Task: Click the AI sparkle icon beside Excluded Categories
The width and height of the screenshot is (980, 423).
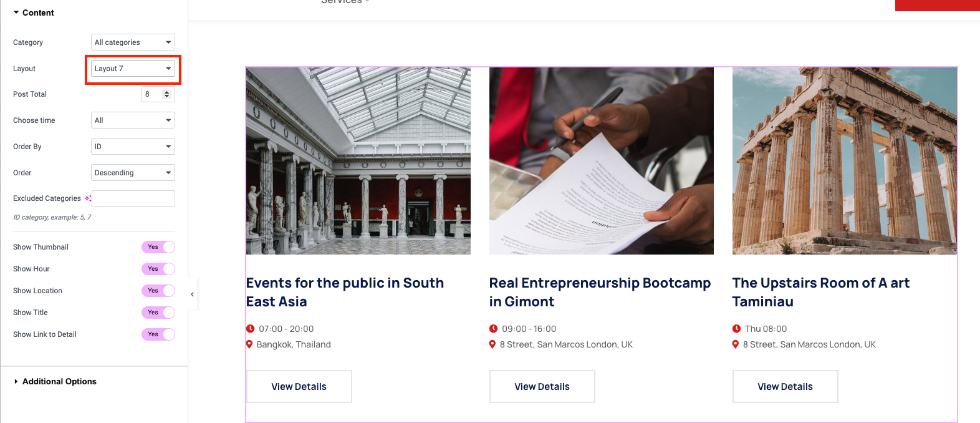Action: (88, 198)
